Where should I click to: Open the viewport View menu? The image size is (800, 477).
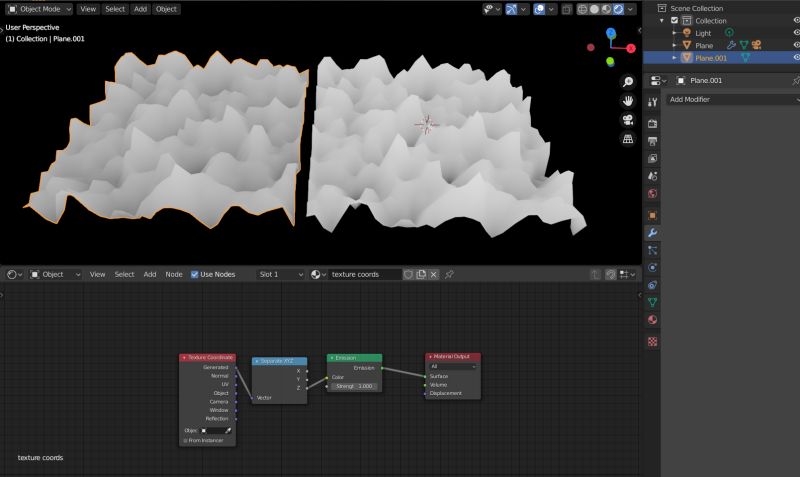[88, 9]
